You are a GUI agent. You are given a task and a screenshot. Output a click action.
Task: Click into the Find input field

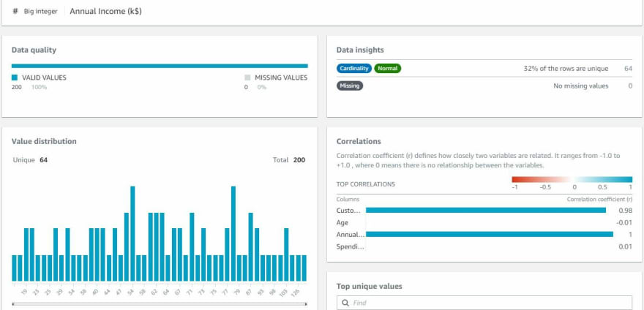tap(484, 303)
